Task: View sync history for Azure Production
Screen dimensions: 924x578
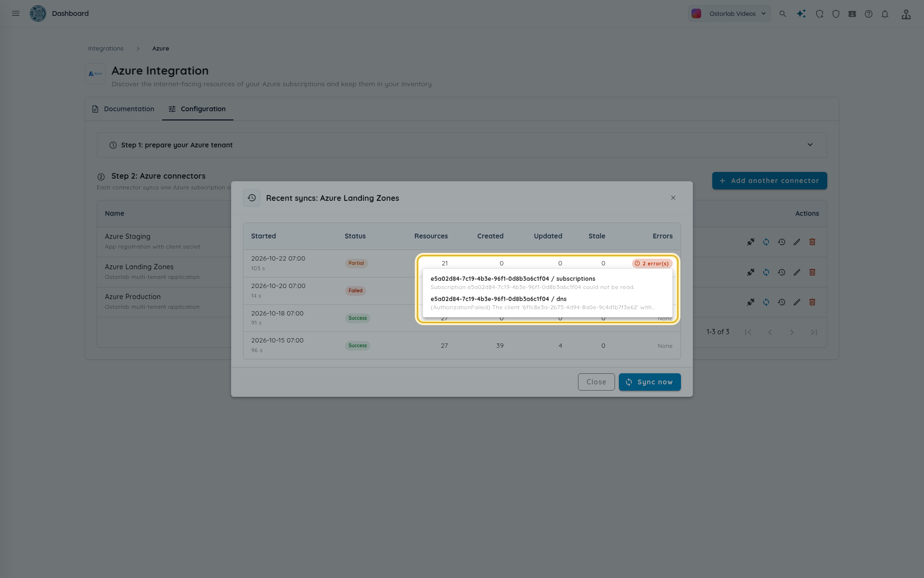Action: pyautogui.click(x=782, y=302)
